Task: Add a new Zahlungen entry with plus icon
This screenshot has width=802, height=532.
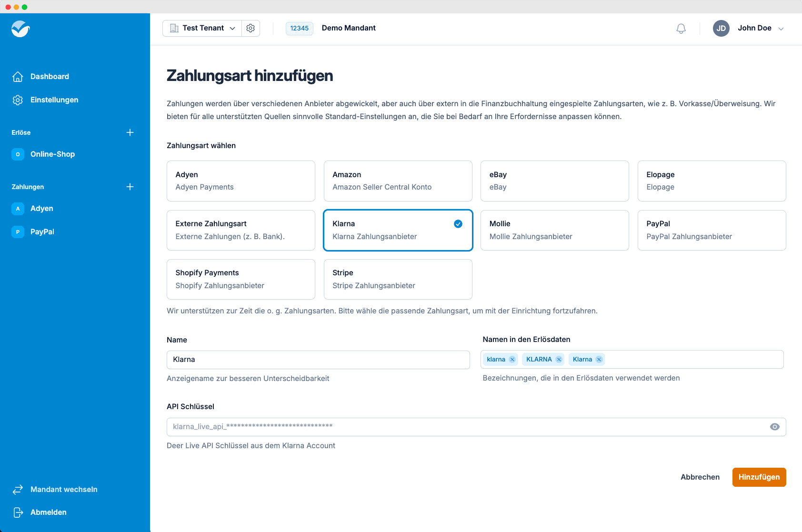Action: (130, 187)
